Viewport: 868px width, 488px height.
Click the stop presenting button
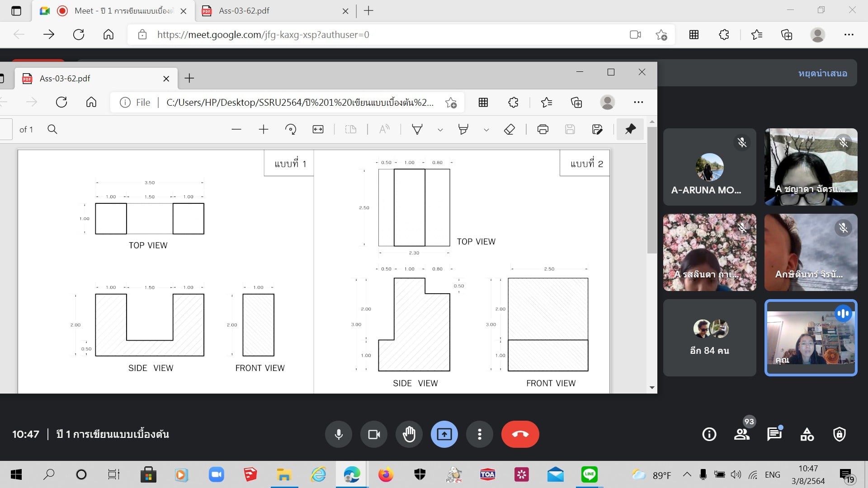pyautogui.click(x=822, y=73)
